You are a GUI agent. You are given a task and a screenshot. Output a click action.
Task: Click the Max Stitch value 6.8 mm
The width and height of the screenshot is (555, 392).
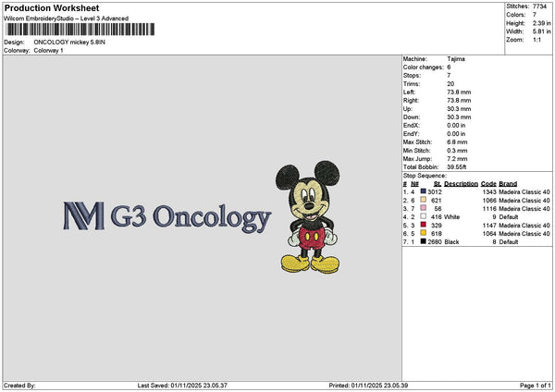coord(457,141)
